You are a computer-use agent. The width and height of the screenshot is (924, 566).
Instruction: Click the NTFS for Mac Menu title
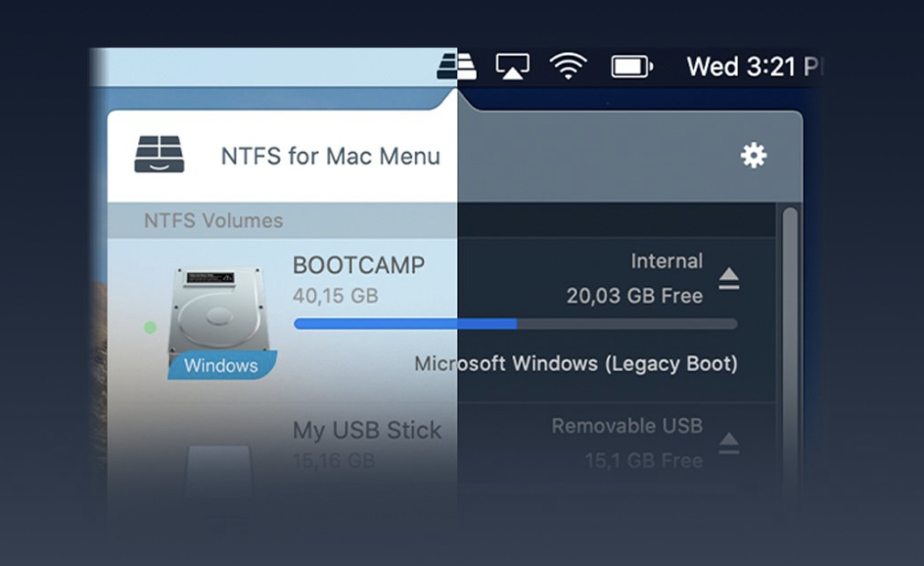click(331, 157)
